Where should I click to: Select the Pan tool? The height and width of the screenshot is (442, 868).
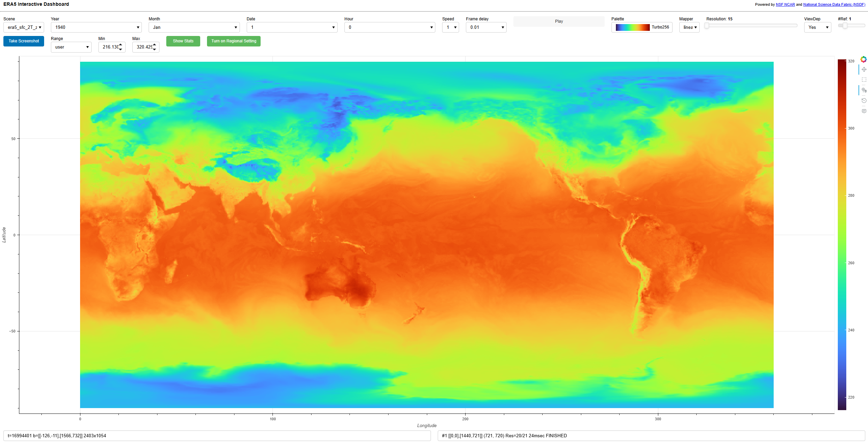pyautogui.click(x=864, y=70)
